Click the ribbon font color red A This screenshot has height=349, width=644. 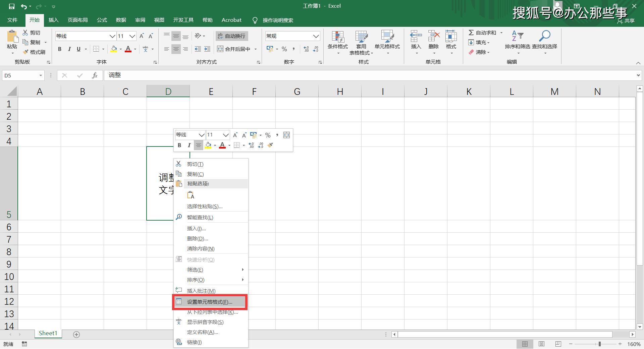click(x=128, y=49)
